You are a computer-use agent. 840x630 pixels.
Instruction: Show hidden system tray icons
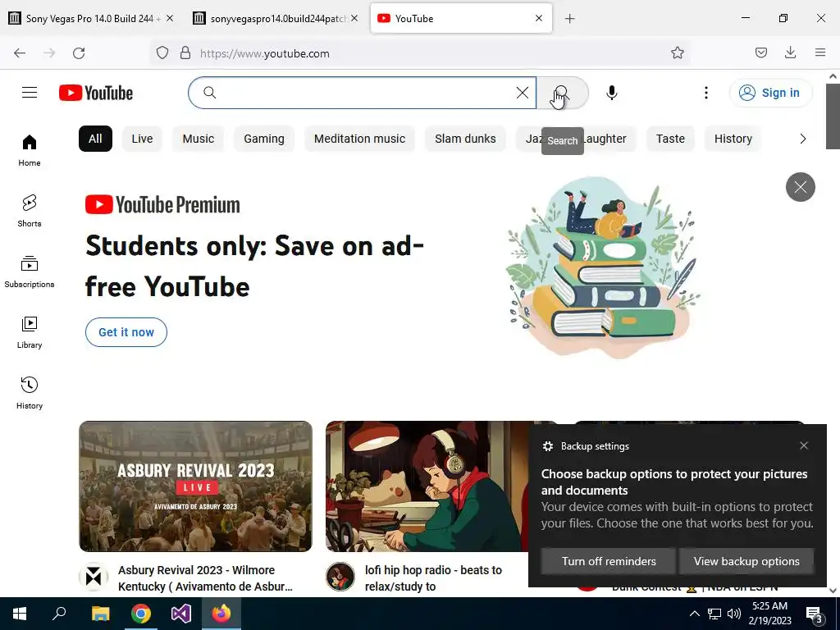(694, 614)
